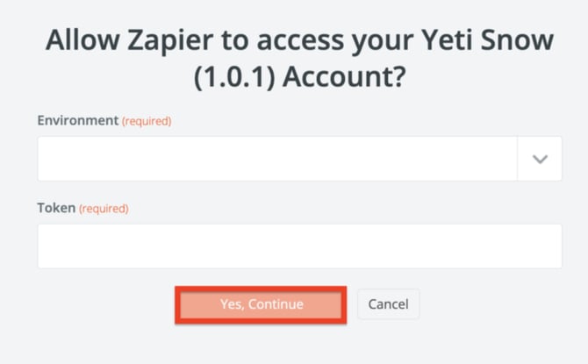Confirm access with Yes, Continue
The width and height of the screenshot is (588, 364).
(261, 304)
